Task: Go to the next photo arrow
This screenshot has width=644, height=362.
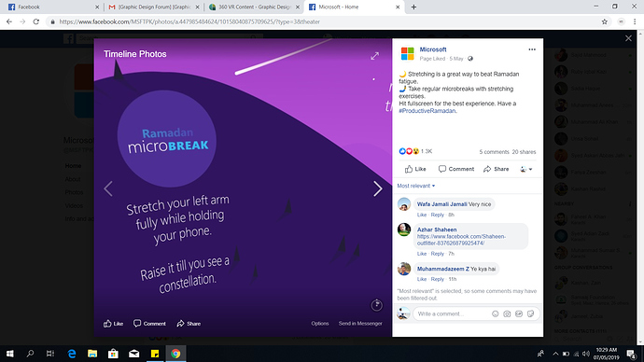Action: tap(377, 188)
